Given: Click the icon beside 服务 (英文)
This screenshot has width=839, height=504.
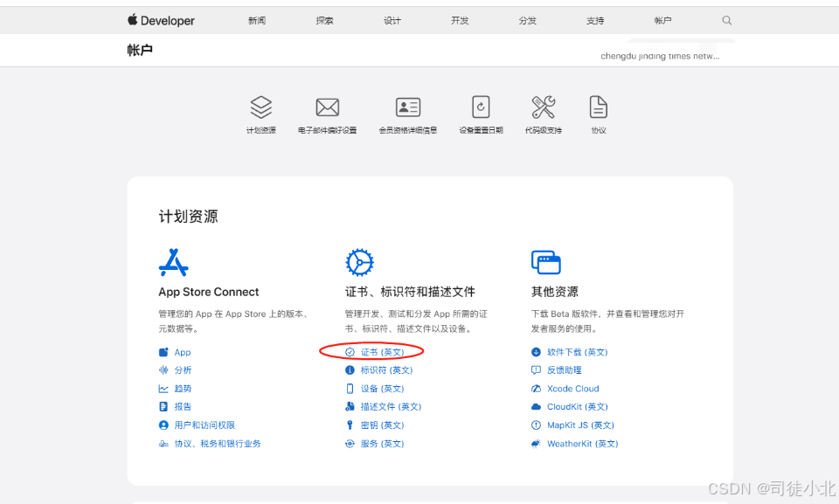Looking at the screenshot, I should click(x=350, y=444).
